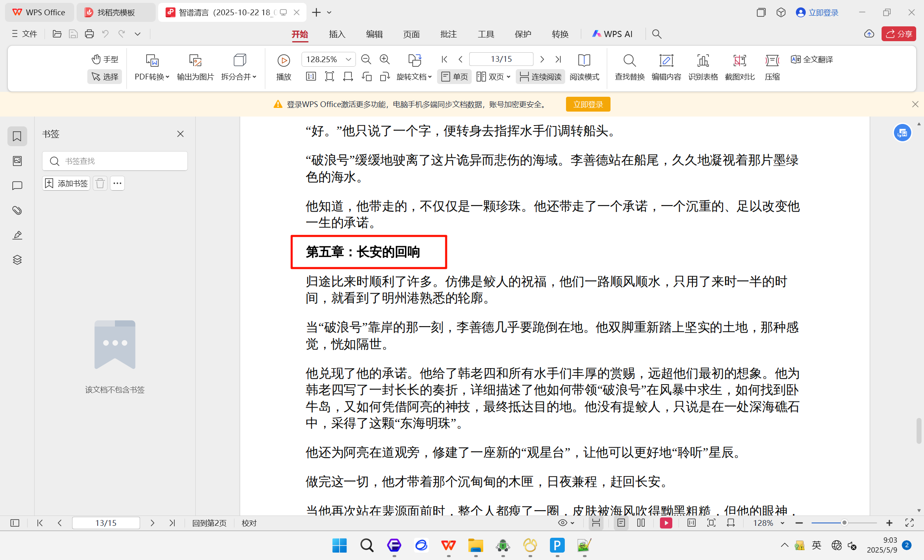Expand the 128.25% zoom dropdown
This screenshot has width=924, height=560.
pyautogui.click(x=349, y=59)
